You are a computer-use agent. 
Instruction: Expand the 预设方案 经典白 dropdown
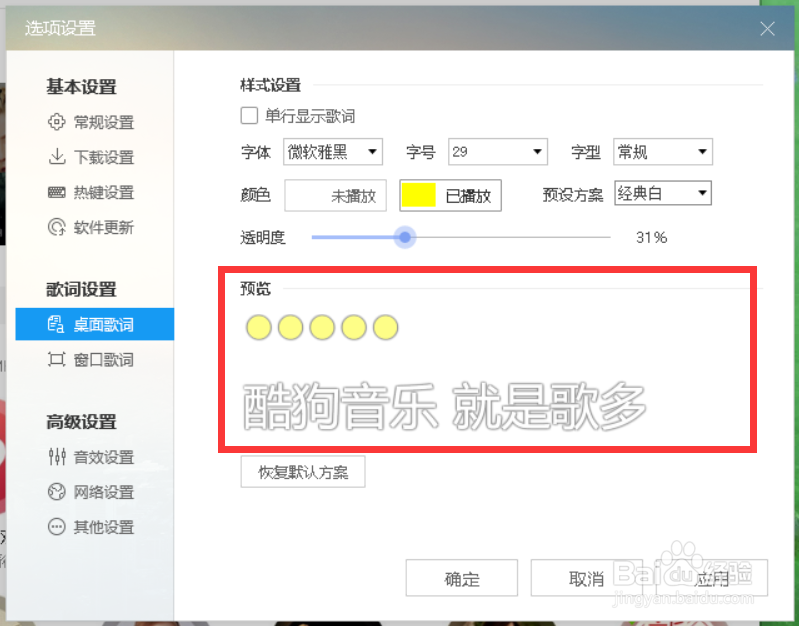pos(663,193)
